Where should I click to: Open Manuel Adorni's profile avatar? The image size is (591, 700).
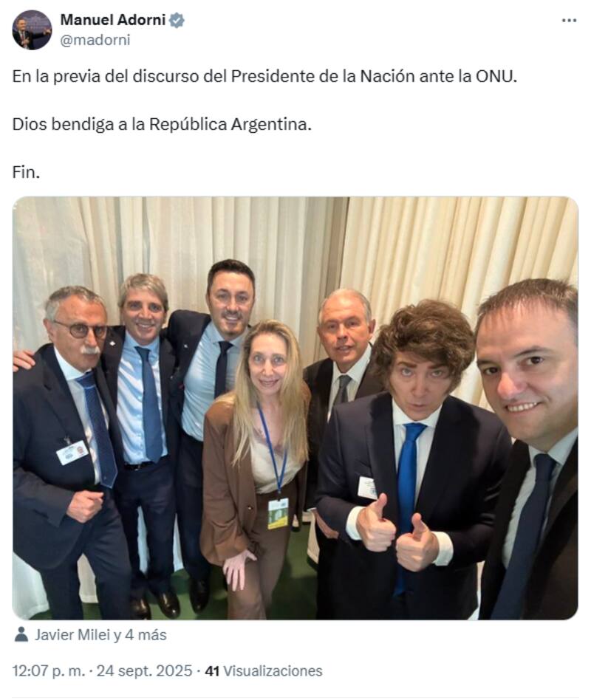click(32, 30)
